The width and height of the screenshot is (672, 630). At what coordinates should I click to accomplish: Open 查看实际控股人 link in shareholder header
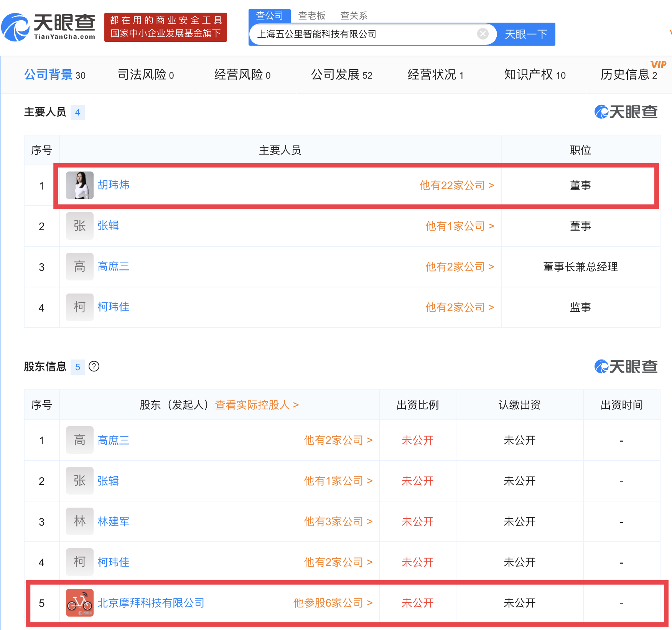(x=257, y=405)
